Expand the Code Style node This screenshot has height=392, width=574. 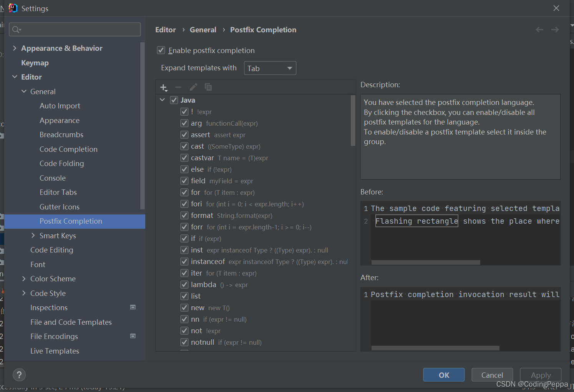pyautogui.click(x=24, y=293)
